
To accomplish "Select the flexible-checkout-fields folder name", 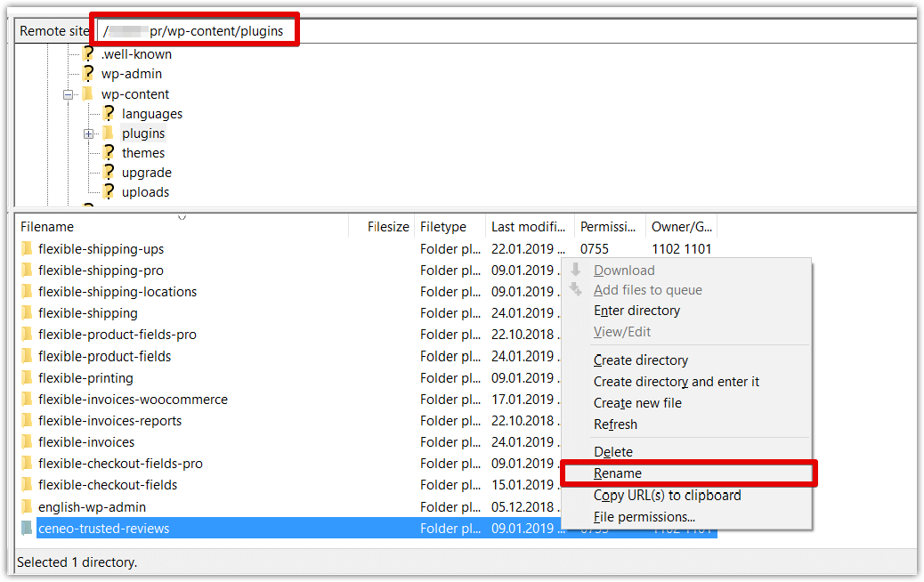I will pyautogui.click(x=108, y=485).
